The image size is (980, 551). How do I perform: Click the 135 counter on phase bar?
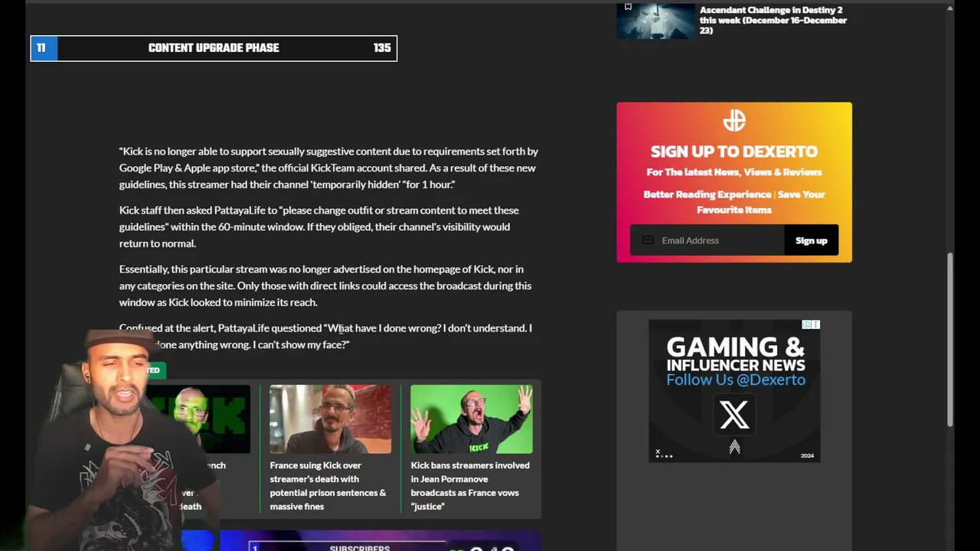(382, 48)
